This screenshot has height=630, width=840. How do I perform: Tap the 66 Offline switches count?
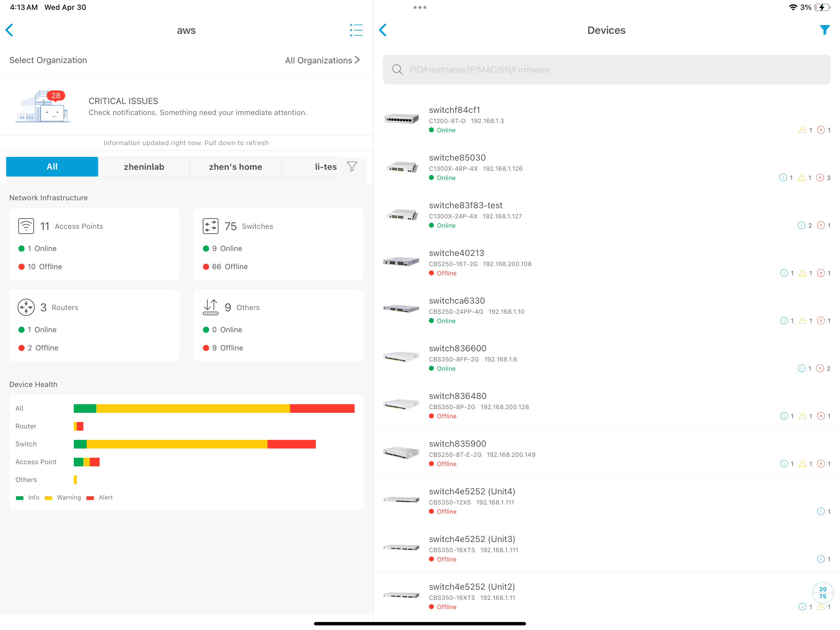point(225,267)
